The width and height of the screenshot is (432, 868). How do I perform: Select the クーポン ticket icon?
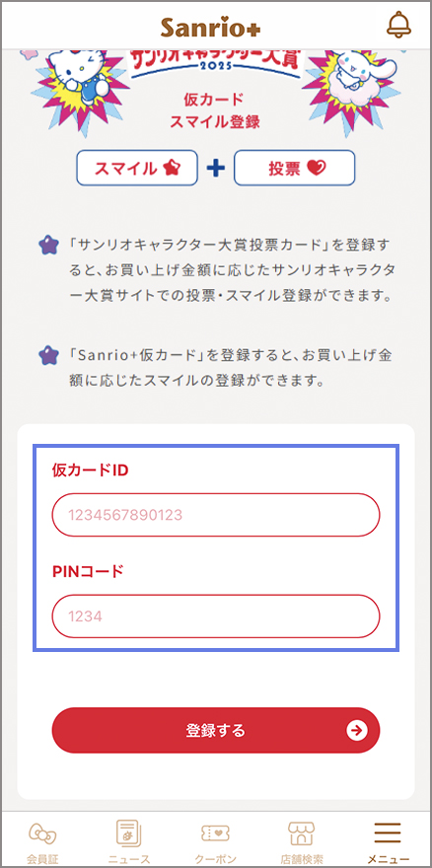[x=215, y=833]
